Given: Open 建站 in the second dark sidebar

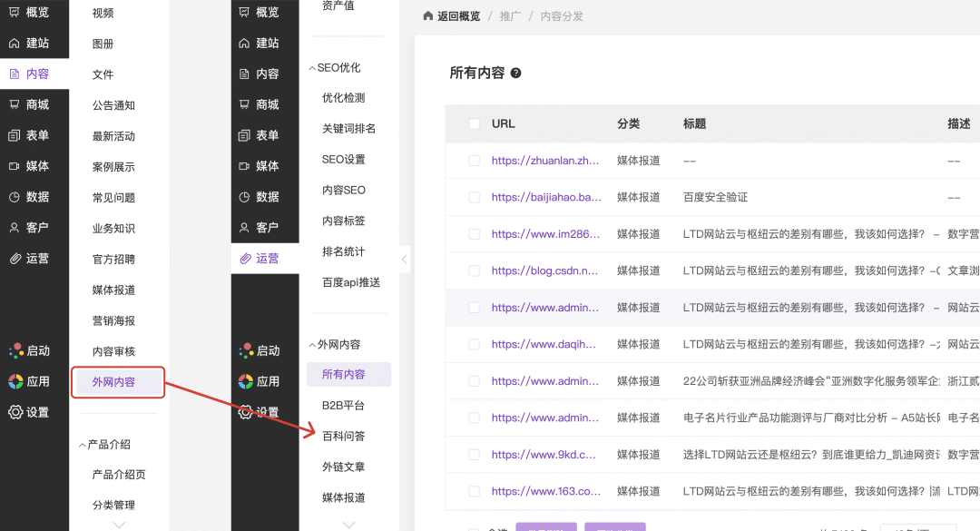Looking at the screenshot, I should [x=260, y=44].
